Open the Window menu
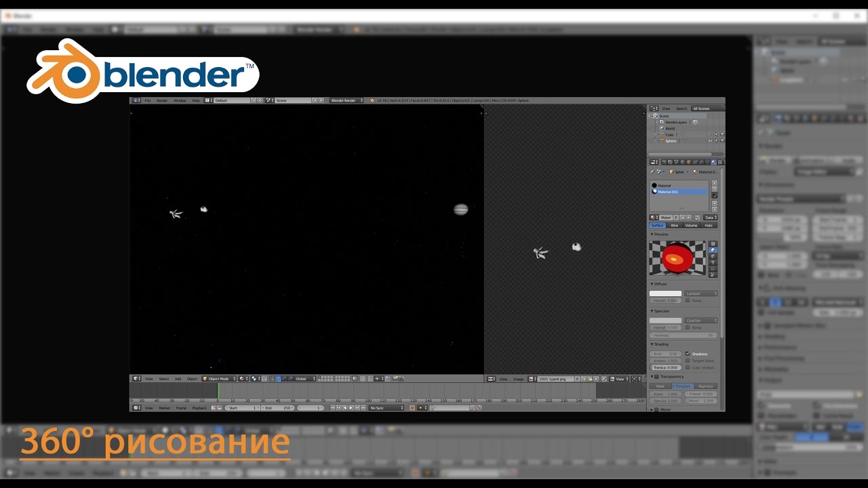 [180, 100]
